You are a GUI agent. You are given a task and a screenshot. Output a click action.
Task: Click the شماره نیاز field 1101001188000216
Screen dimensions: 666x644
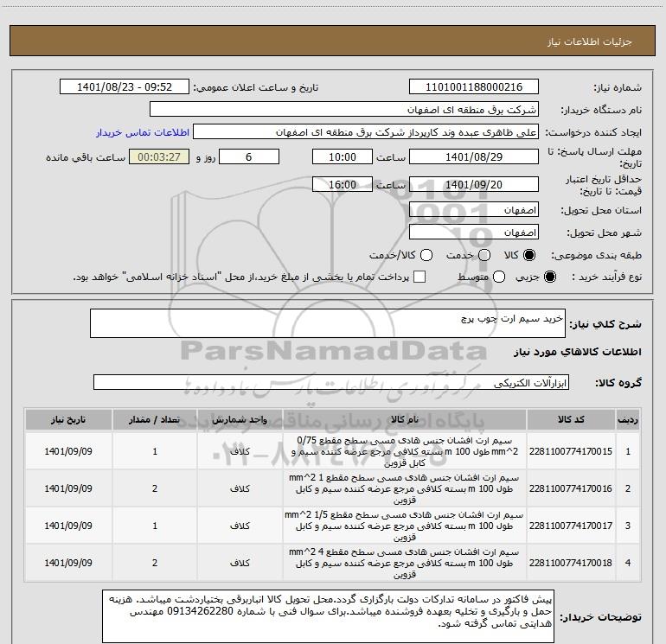(x=474, y=87)
